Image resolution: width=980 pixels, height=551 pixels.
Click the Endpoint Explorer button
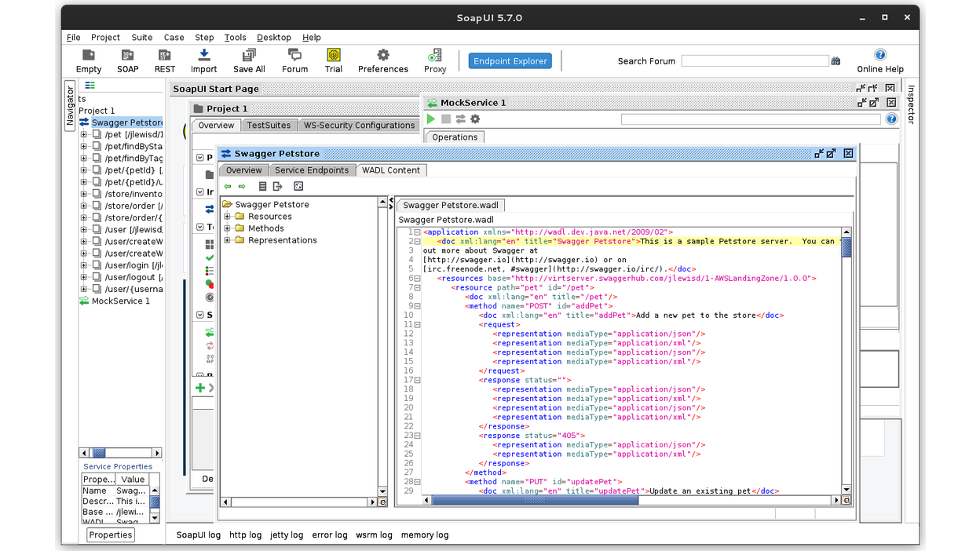tap(510, 61)
